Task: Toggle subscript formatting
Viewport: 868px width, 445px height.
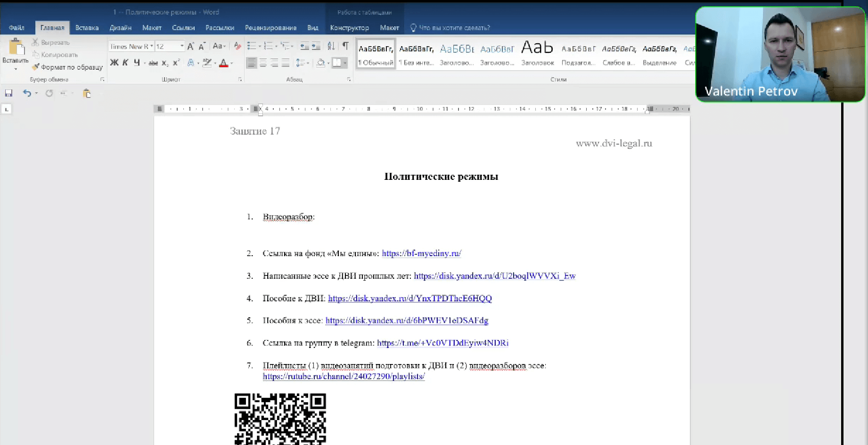Action: tap(165, 63)
